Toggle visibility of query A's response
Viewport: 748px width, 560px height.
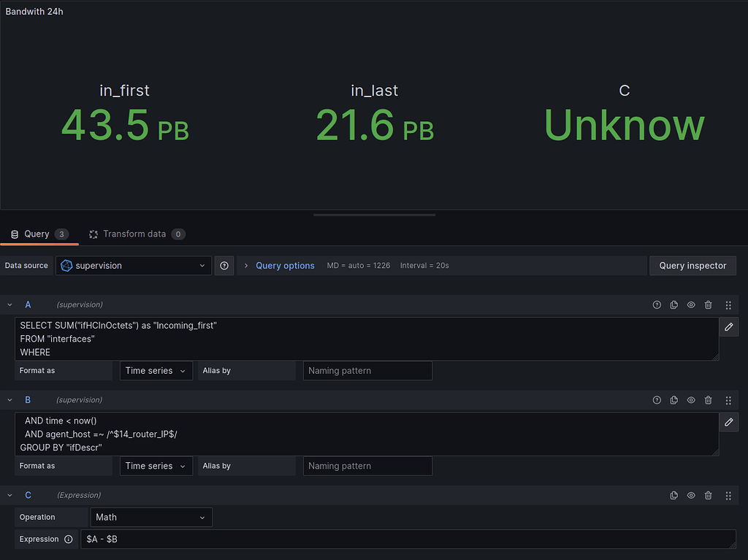691,304
